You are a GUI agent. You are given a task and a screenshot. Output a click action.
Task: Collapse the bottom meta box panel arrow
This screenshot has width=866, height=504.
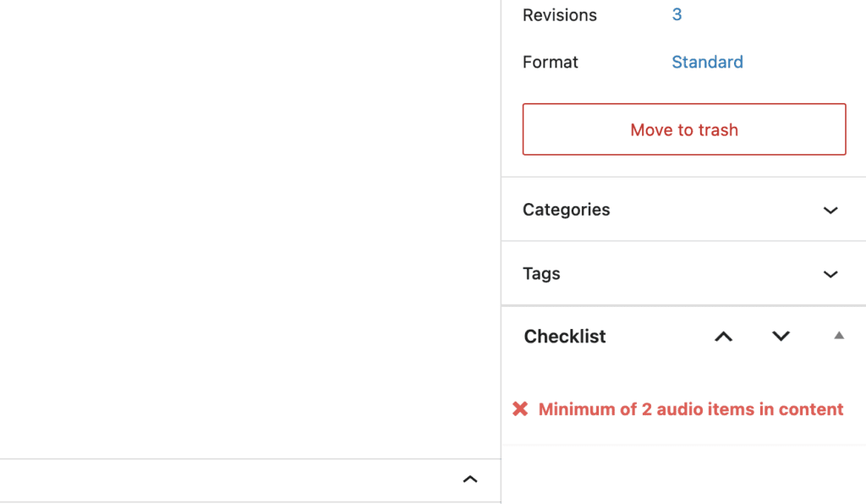pyautogui.click(x=470, y=479)
